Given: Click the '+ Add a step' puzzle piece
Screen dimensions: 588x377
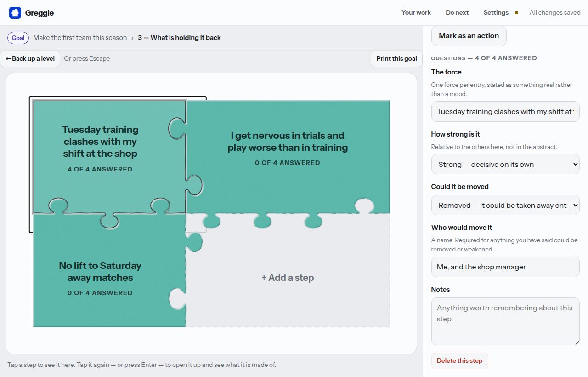Looking at the screenshot, I should point(288,270).
